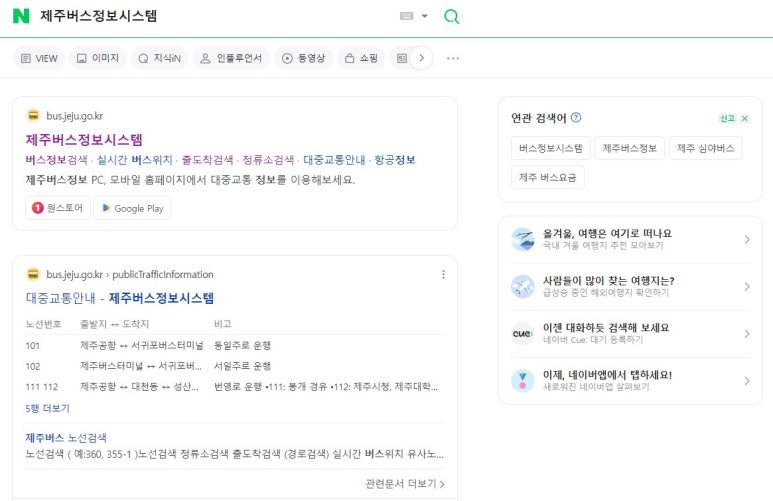773x501 pixels.
Task: Click the partly hidden tab icon after 쇼핑
Action: 402,58
